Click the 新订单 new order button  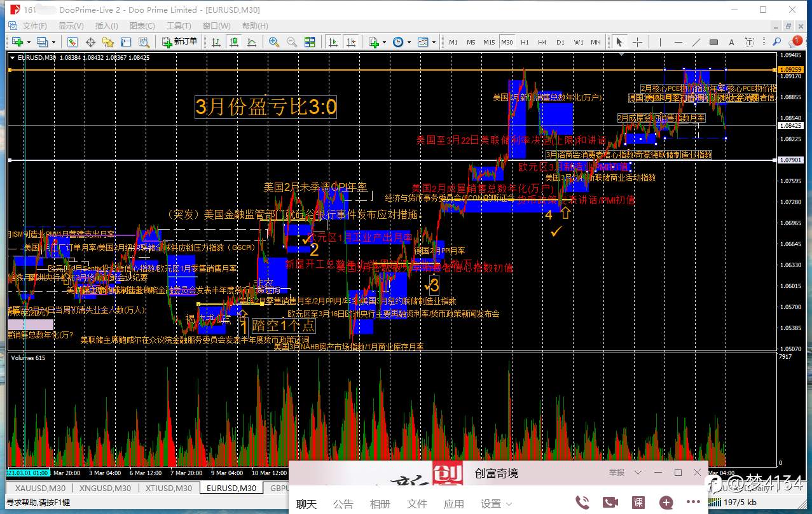[x=180, y=42]
